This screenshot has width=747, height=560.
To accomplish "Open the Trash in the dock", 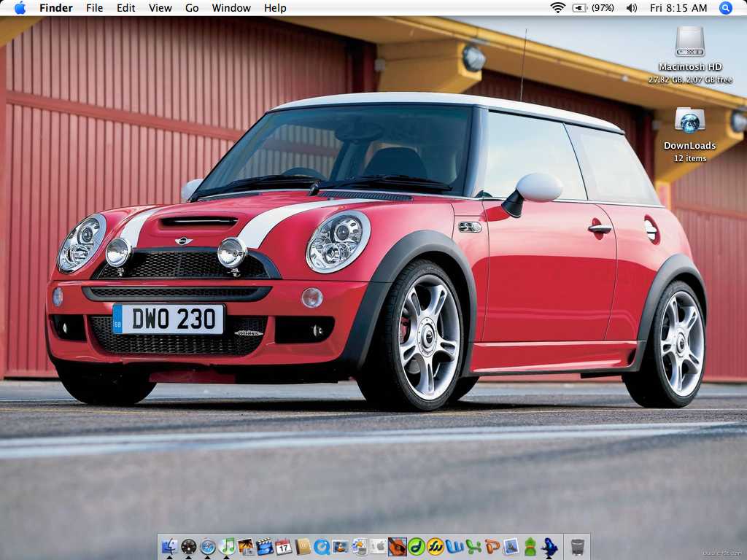I will [578, 546].
